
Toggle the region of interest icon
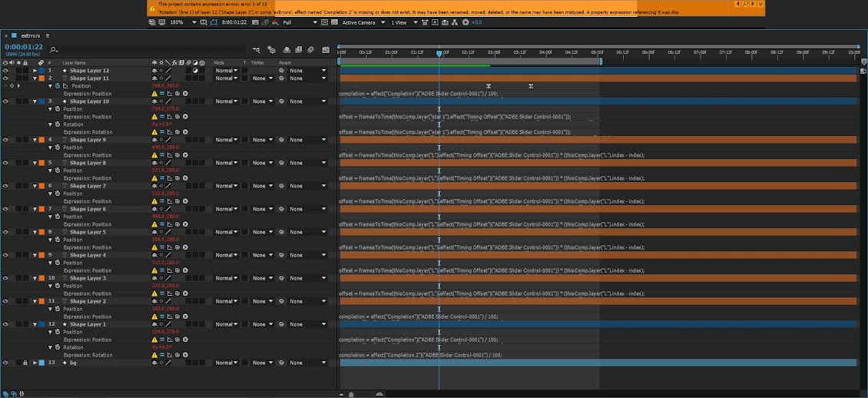click(x=324, y=22)
